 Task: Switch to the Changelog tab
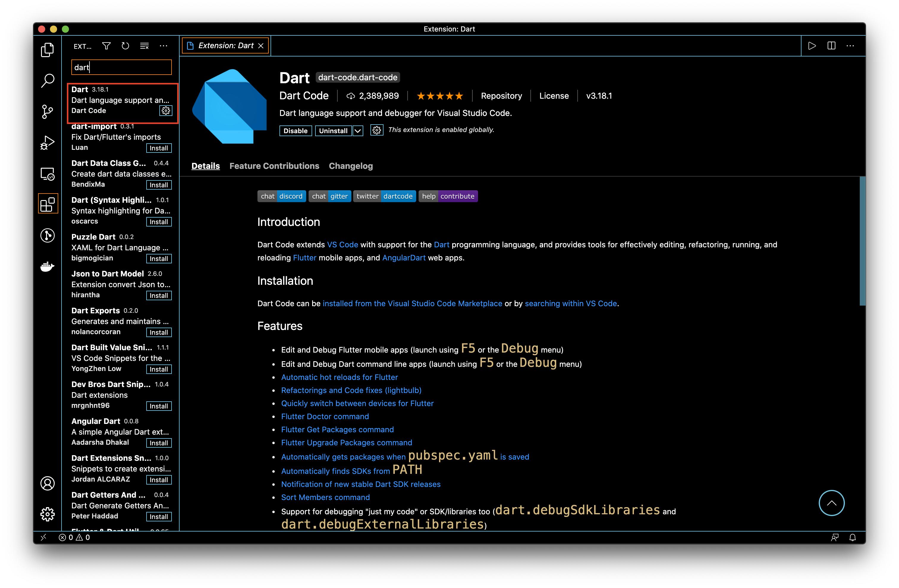[x=351, y=166]
